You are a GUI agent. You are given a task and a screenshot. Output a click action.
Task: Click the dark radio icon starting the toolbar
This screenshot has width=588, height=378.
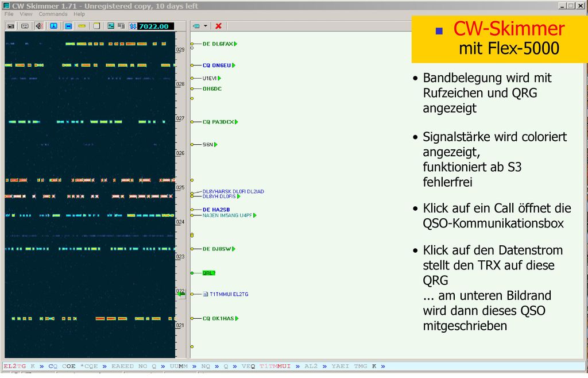point(10,26)
